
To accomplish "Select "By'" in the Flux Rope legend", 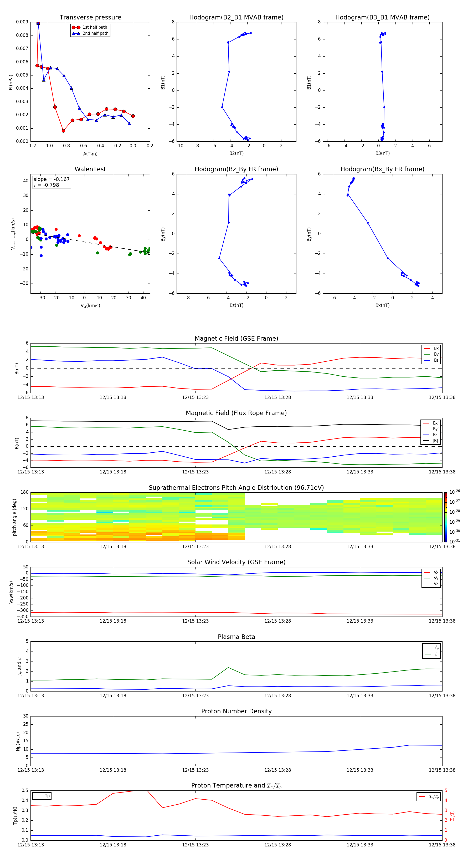I will tap(431, 429).
